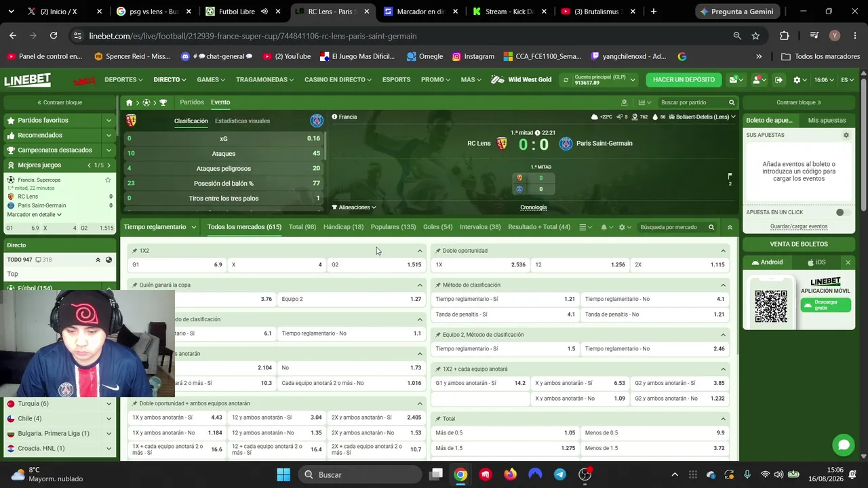
Task: Open the bet slip settings gear
Action: (846, 135)
